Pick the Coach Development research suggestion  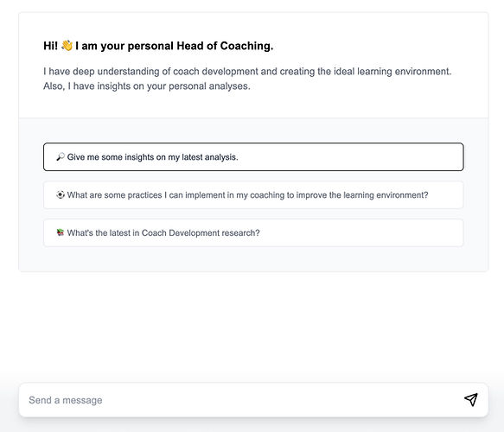coord(253,232)
